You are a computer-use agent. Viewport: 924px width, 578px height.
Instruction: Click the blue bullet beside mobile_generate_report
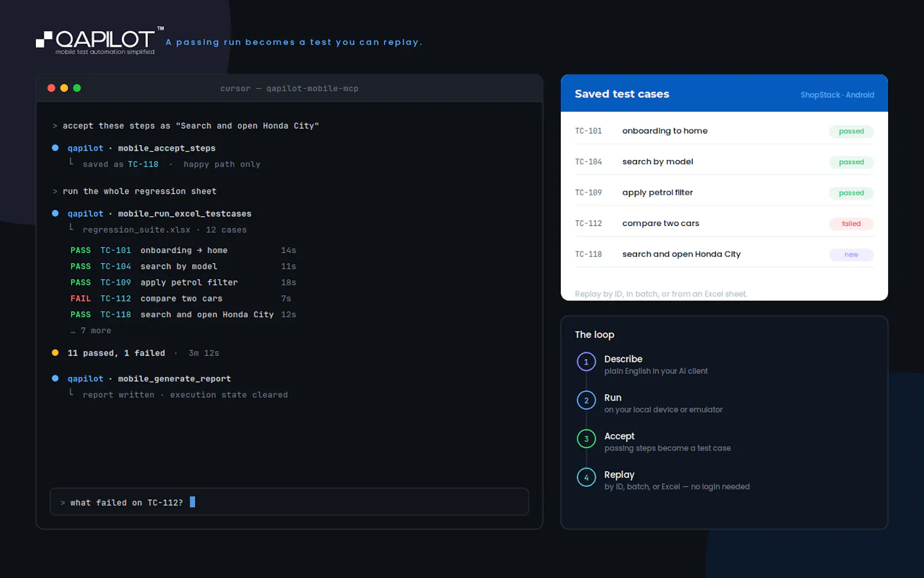[55, 379]
